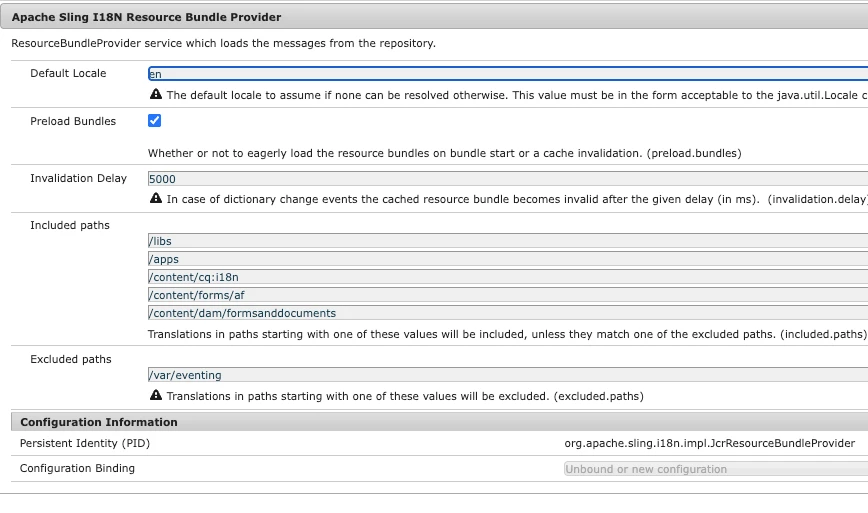Screen dimensions: 868x513
Task: Uncheck the Preload Bundles checkbox
Action: pos(154,121)
